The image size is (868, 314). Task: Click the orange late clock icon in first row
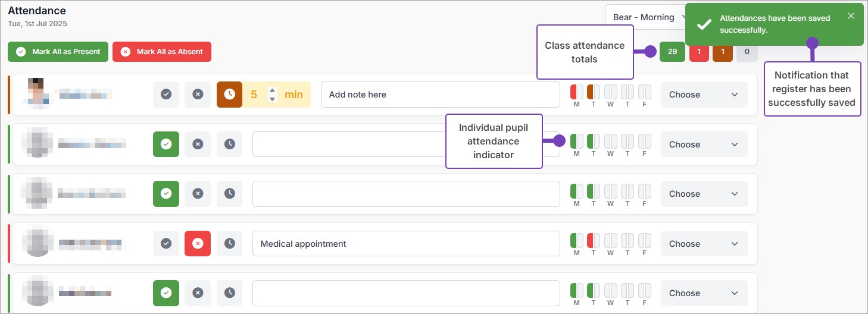(x=229, y=95)
